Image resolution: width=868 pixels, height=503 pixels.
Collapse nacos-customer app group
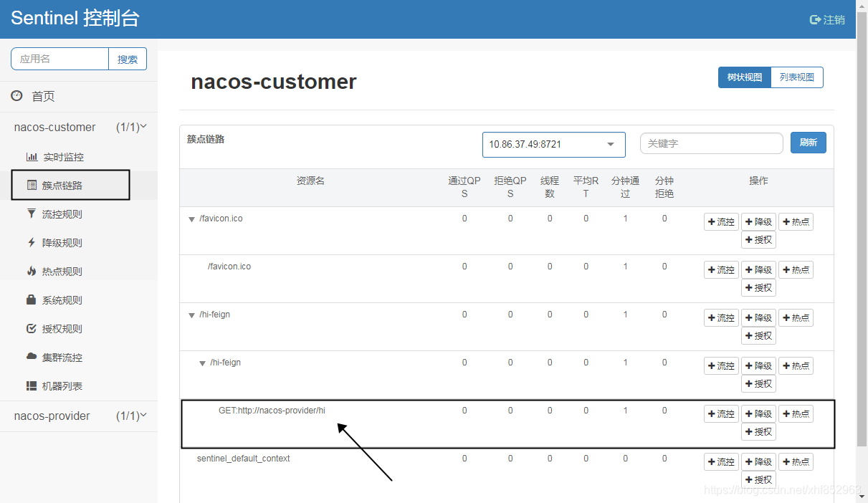tap(79, 127)
